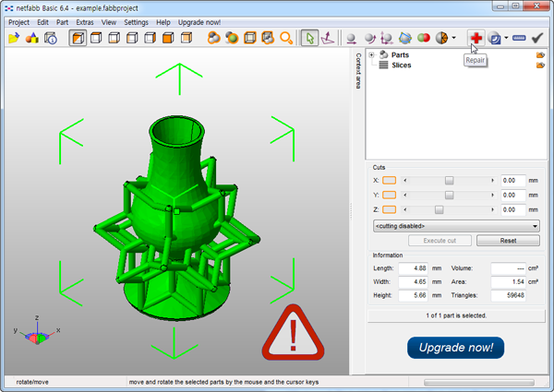Image resolution: width=554 pixels, height=392 pixels.
Task: Open the rotate part tool icon
Action: tap(369, 38)
